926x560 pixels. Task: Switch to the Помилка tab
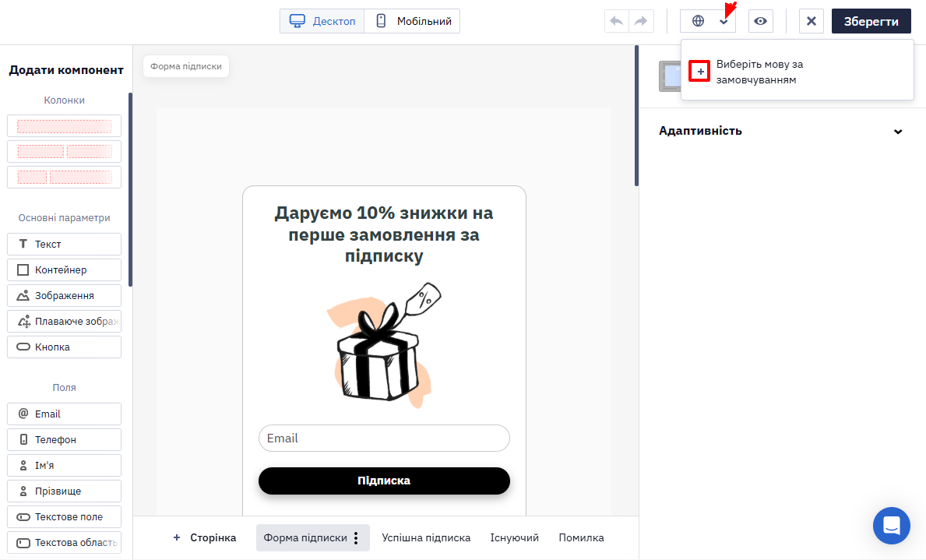click(581, 538)
